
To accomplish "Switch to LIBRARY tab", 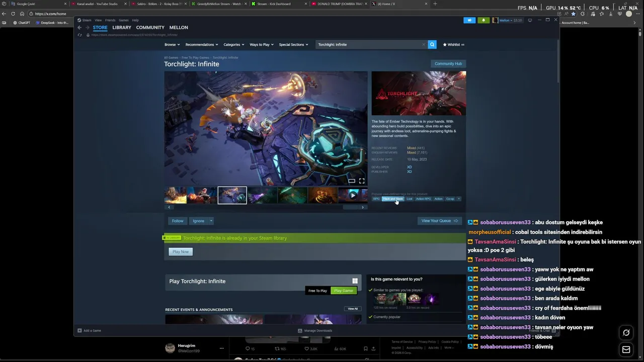I will (122, 27).
